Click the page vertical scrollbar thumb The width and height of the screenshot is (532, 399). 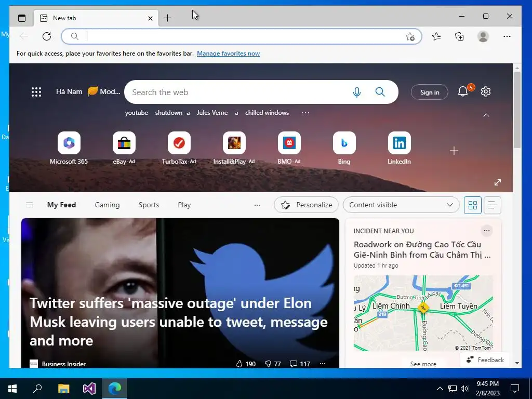[x=517, y=110]
